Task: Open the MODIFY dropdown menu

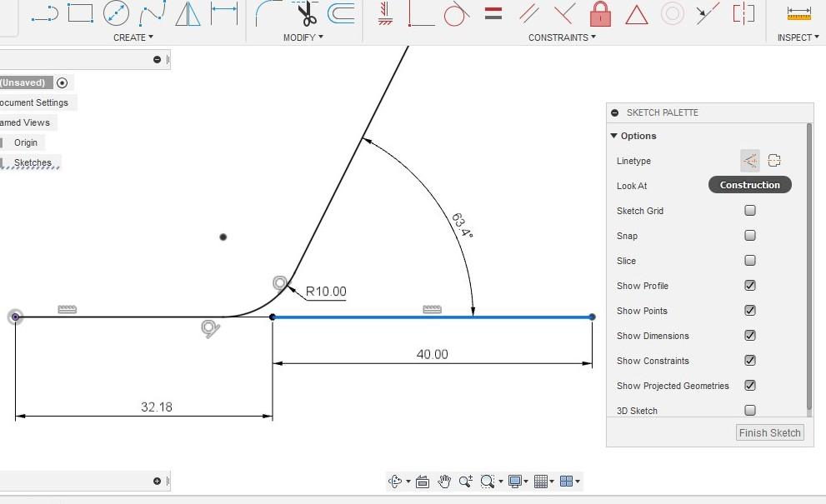Action: click(x=303, y=37)
